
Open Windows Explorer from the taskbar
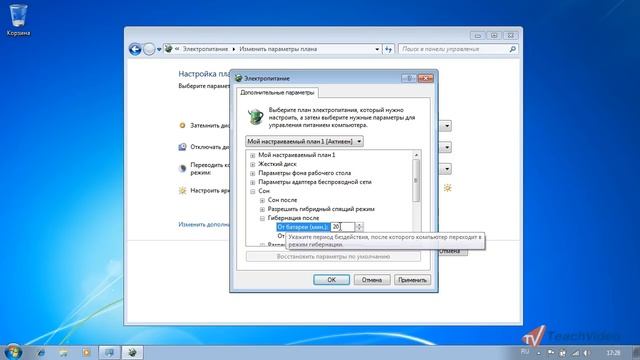64,352
